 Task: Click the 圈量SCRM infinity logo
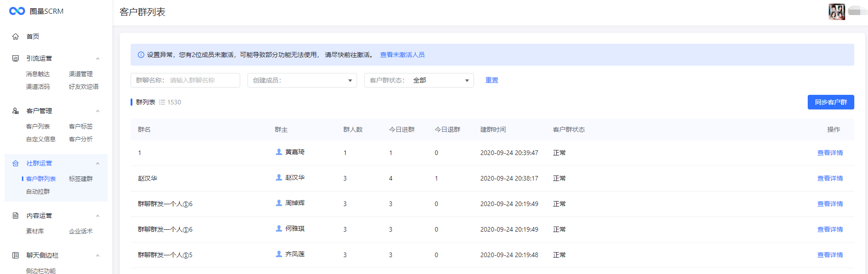(17, 11)
